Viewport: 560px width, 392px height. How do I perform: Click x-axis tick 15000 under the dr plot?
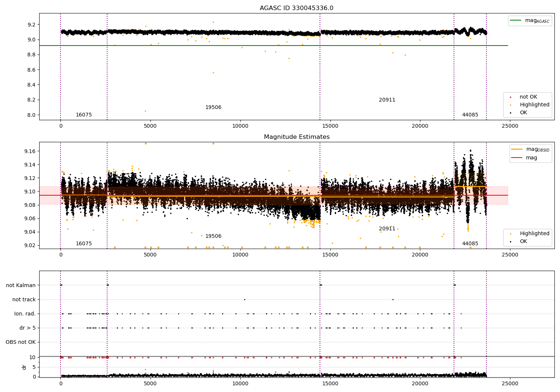(330, 384)
